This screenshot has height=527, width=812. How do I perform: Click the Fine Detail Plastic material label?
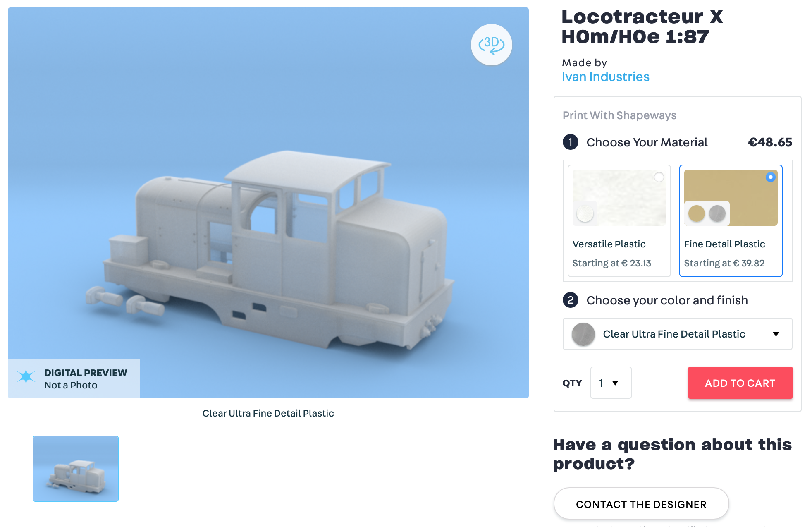tap(724, 244)
